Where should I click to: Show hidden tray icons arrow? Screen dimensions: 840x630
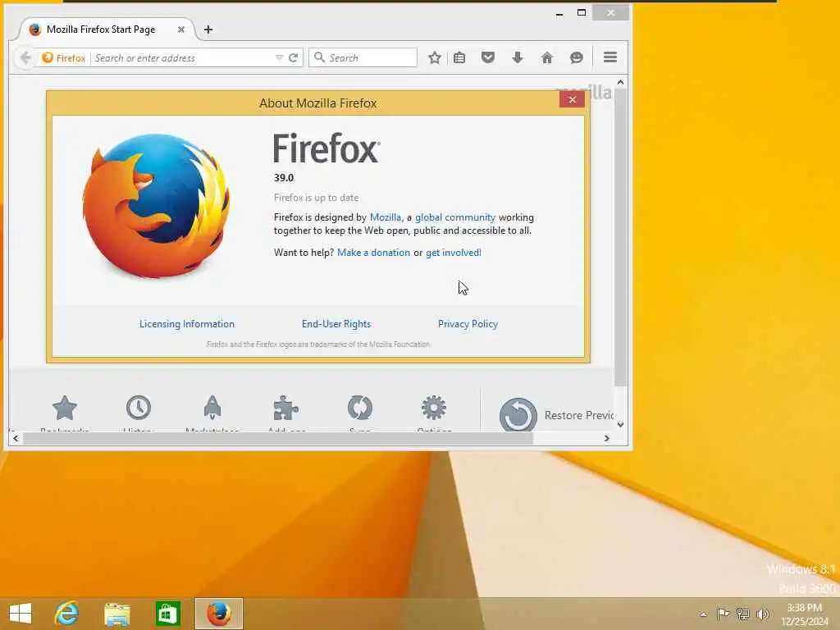click(x=703, y=614)
